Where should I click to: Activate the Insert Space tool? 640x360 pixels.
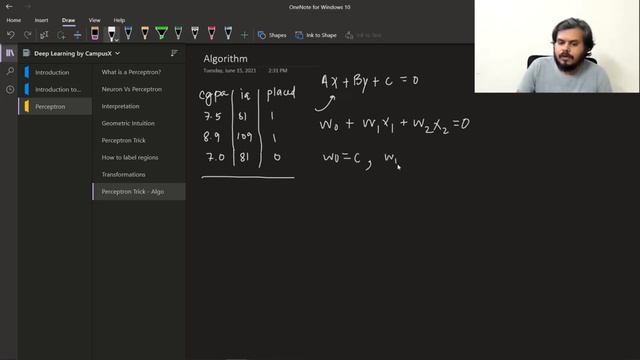77,35
